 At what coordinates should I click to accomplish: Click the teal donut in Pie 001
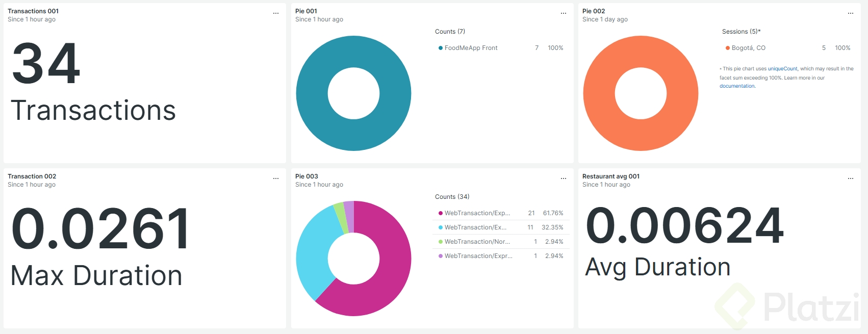(x=311, y=93)
